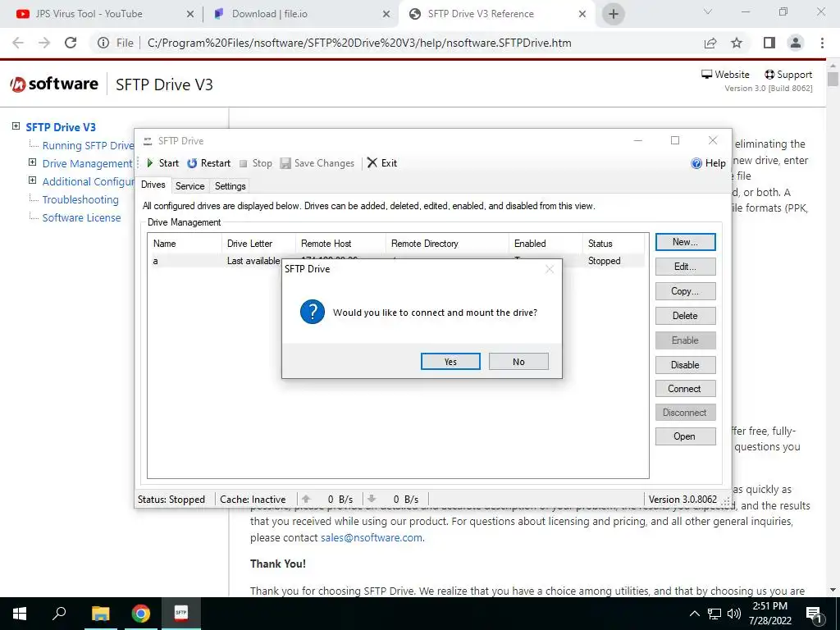
Task: Close the connect prompt dialog
Action: pos(550,269)
